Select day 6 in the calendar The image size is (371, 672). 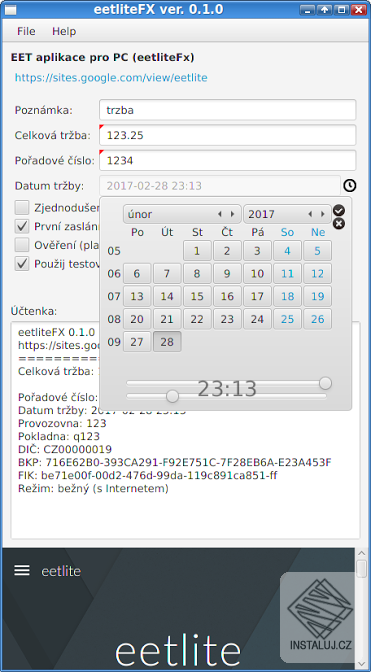[137, 273]
